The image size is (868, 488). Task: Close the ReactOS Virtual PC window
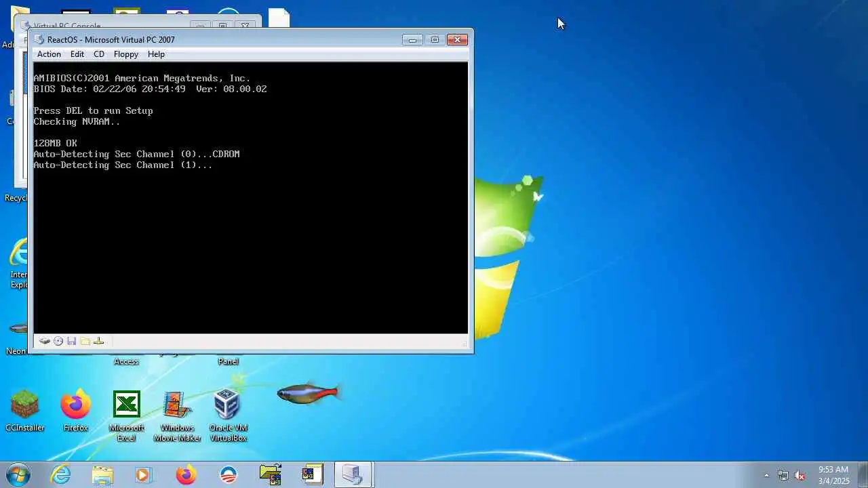coord(457,40)
